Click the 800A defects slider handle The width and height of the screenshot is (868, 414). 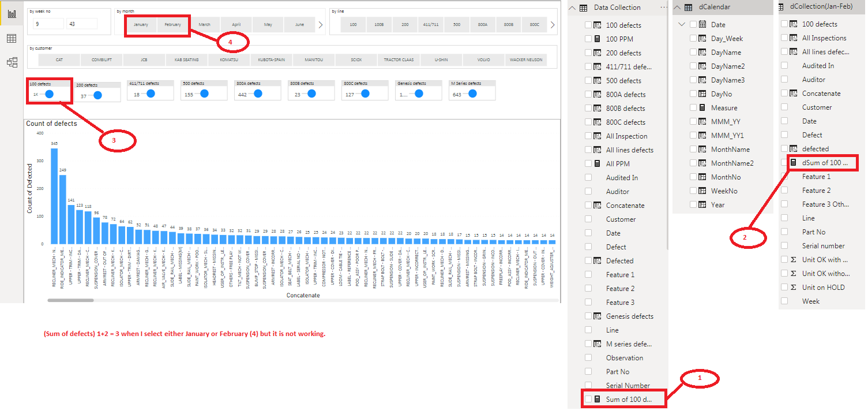coord(258,94)
